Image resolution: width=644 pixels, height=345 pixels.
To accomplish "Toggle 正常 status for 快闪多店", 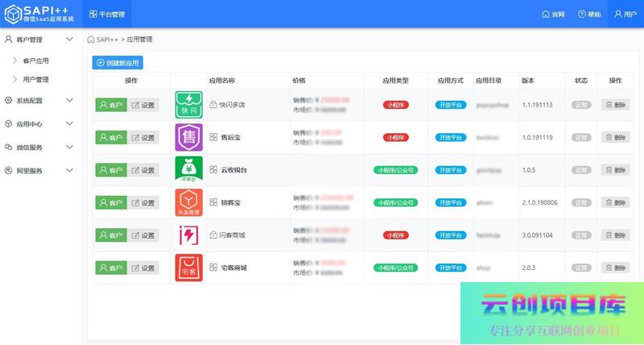I will point(581,105).
